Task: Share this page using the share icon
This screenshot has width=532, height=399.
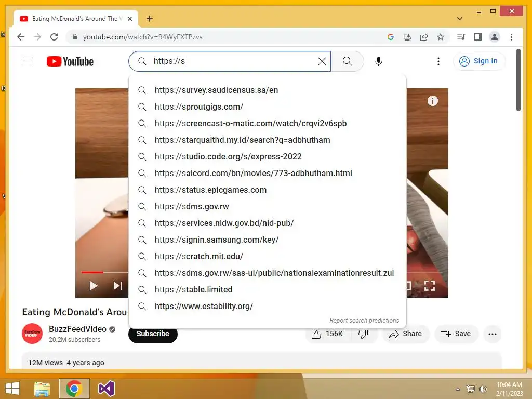Action: pyautogui.click(x=424, y=37)
